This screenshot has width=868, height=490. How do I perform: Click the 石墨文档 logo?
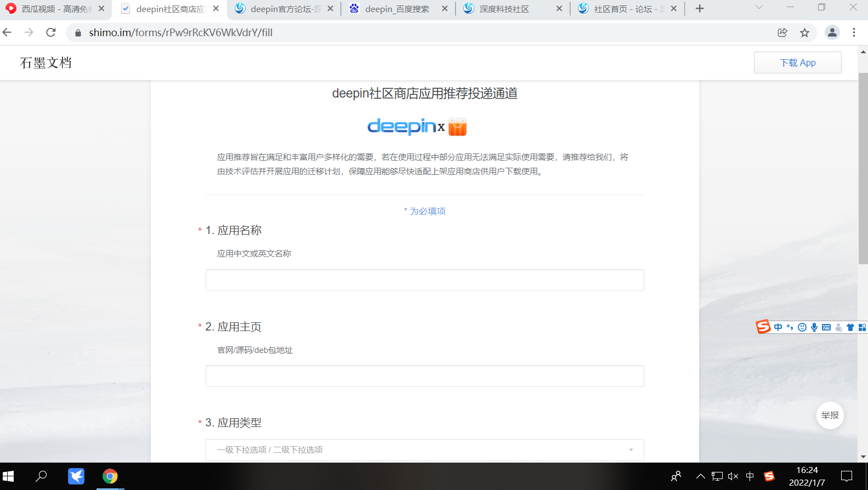pos(46,63)
